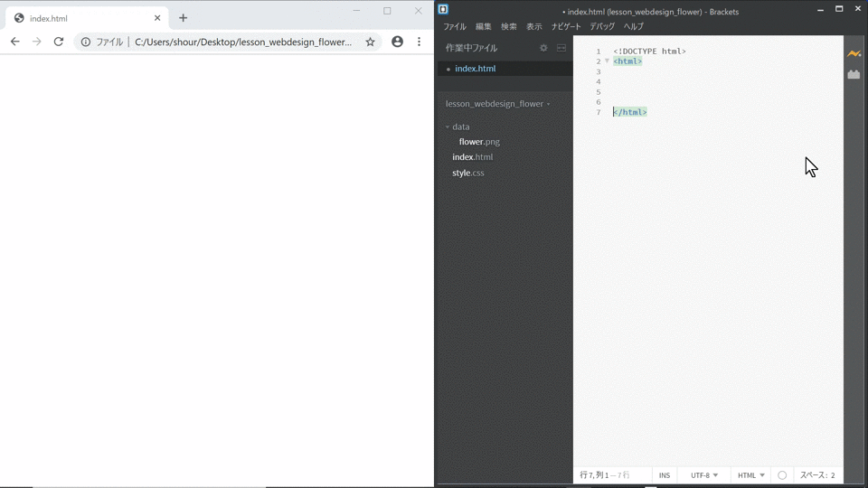The height and width of the screenshot is (488, 868).
Task: Open the lesson_webdesign_flower project dropdown
Action: 497,104
